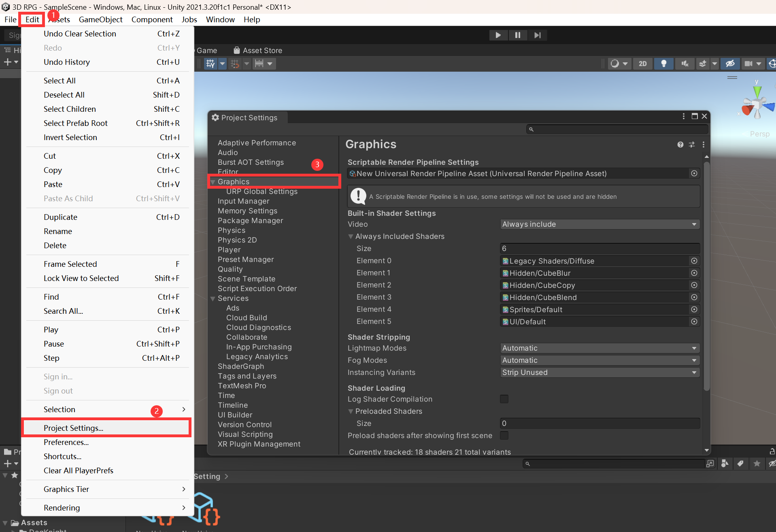Click the favorites star icon in Project panel
Viewport: 776px width, 532px height.
757,464
